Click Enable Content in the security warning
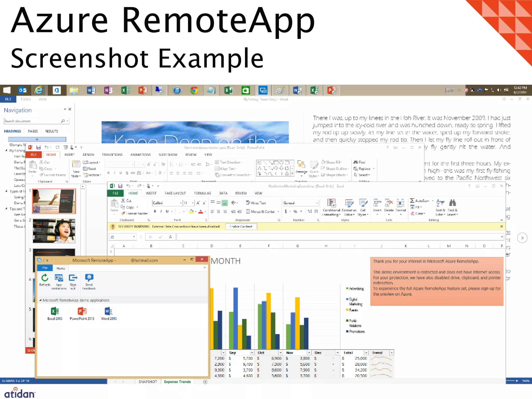 (x=241, y=227)
